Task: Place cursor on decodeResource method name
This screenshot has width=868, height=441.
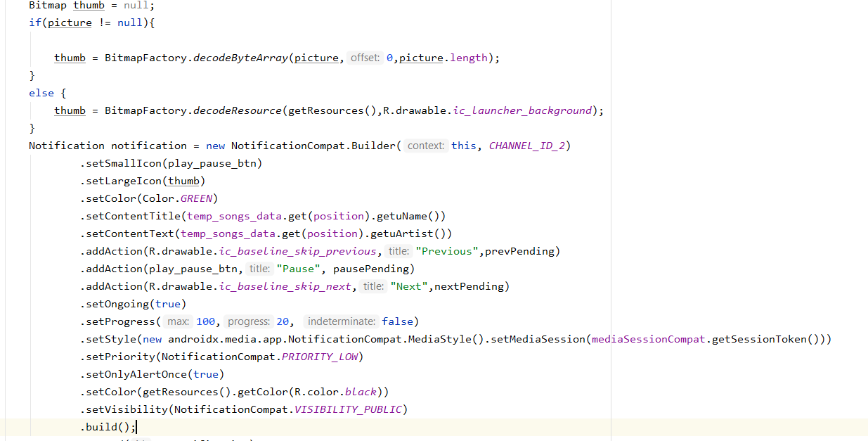Action: pos(238,110)
